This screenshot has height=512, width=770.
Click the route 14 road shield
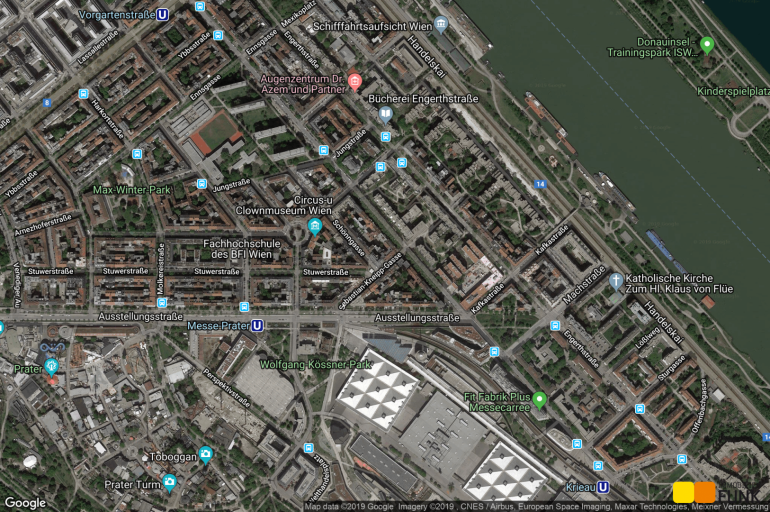tap(540, 184)
